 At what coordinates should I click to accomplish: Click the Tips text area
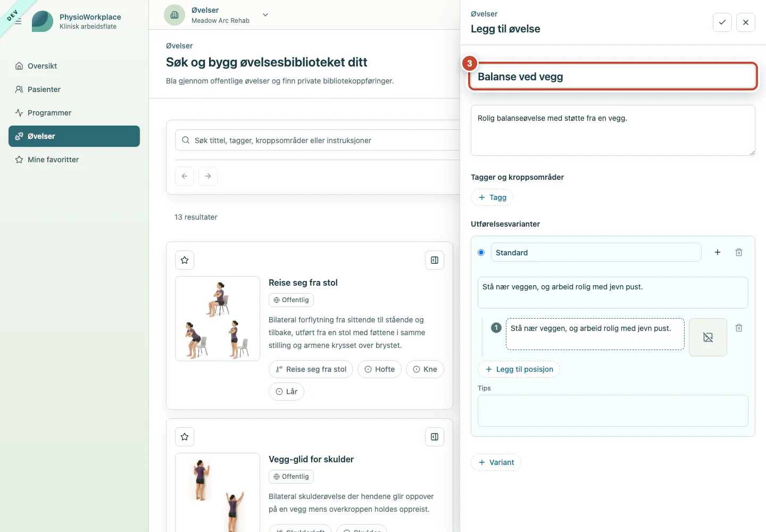(x=613, y=411)
